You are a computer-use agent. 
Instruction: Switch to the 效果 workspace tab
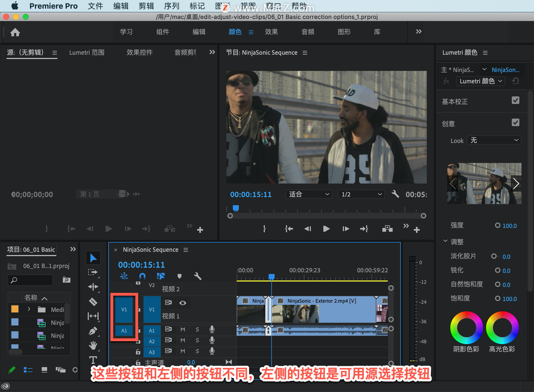271,32
